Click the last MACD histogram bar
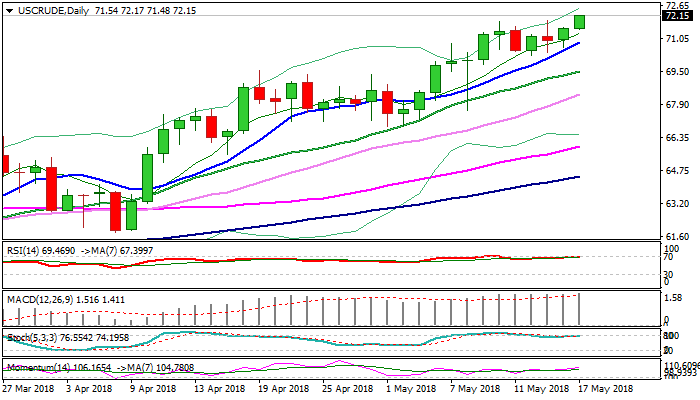The width and height of the screenshot is (700, 400). point(580,308)
